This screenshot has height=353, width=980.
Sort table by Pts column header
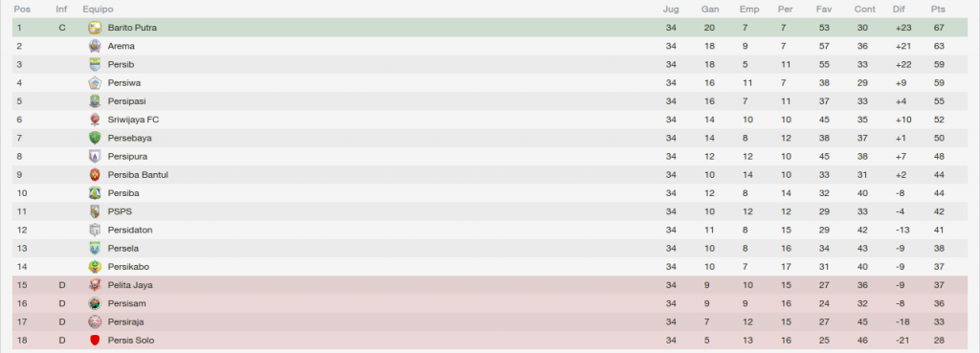click(938, 10)
